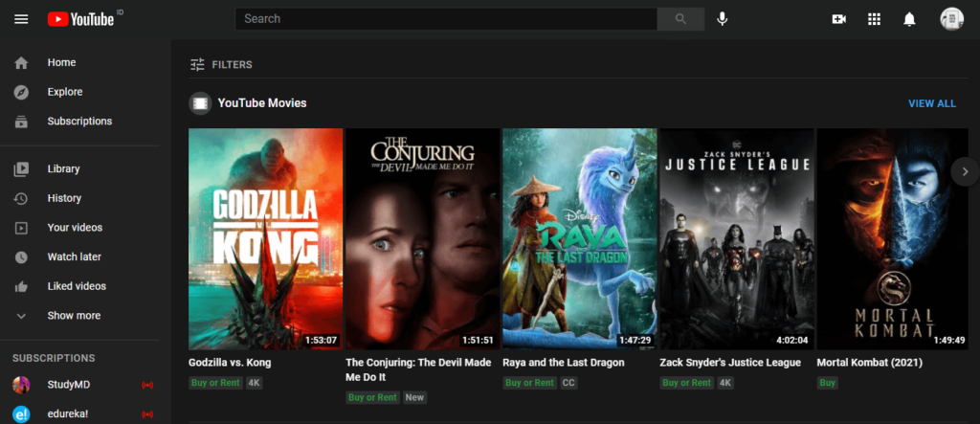The height and width of the screenshot is (424, 980).
Task: Click the Your videos play icon
Action: tap(21, 228)
